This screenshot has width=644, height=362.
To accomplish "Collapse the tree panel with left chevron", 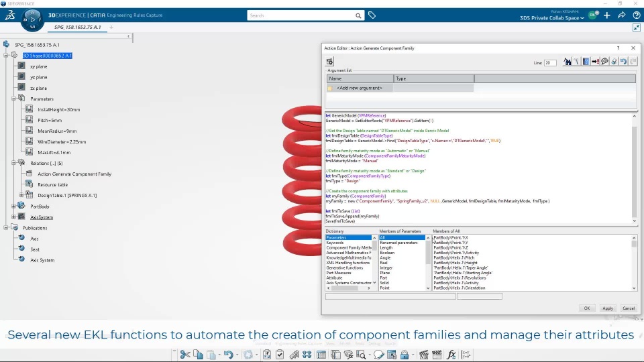I will pyautogui.click(x=128, y=36).
